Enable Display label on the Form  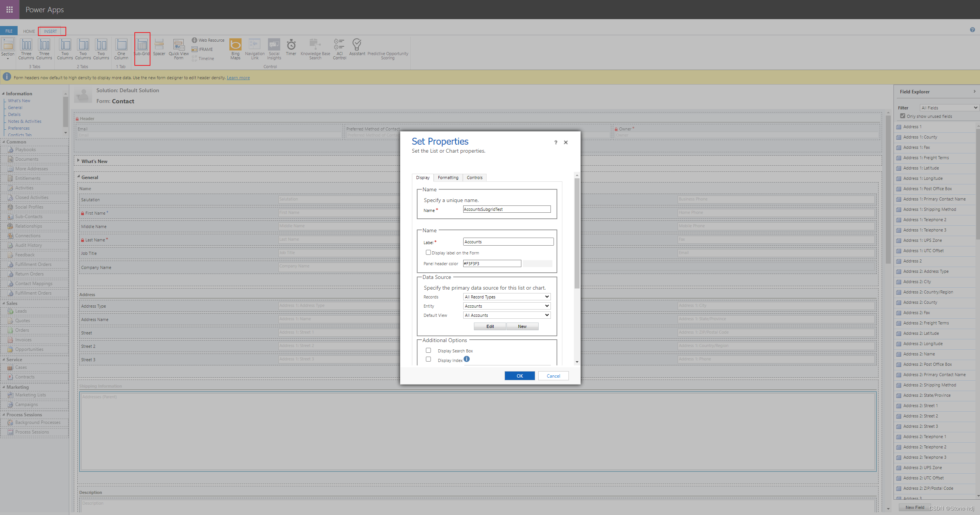point(428,253)
